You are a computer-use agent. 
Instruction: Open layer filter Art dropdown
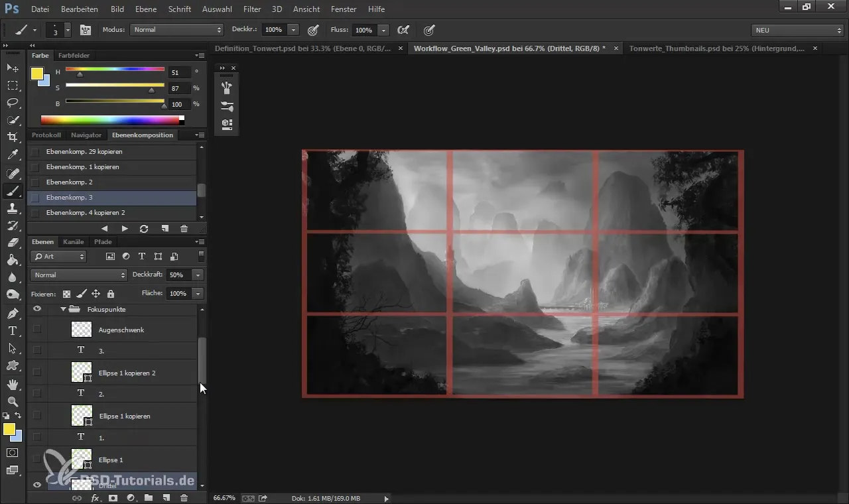58,256
